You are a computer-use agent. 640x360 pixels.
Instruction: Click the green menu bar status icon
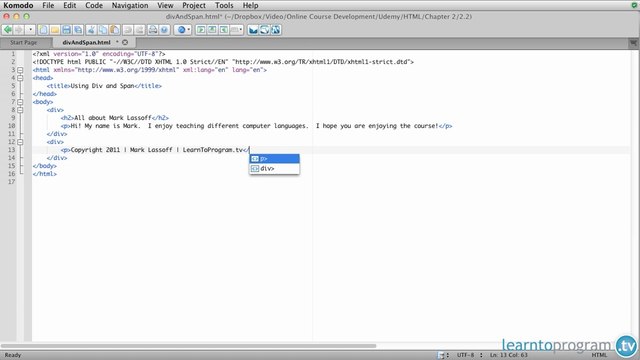634,5
